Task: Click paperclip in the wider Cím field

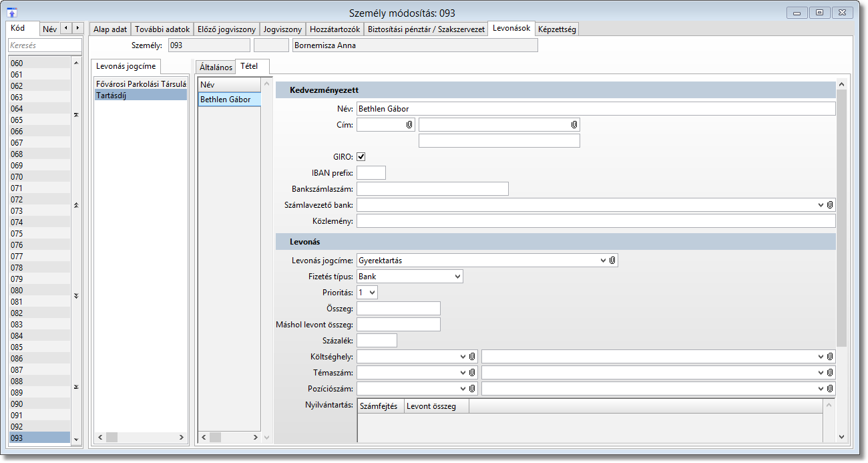Action: [x=574, y=125]
